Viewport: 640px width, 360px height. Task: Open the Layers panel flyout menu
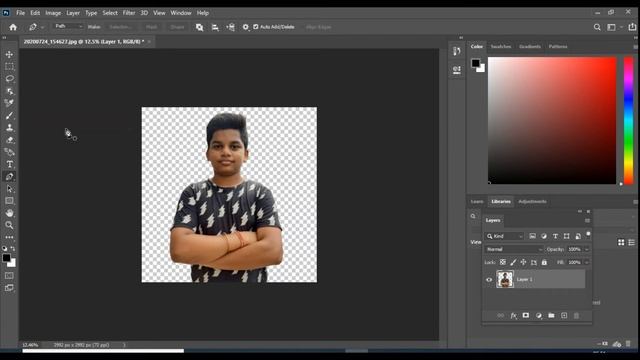click(x=587, y=221)
